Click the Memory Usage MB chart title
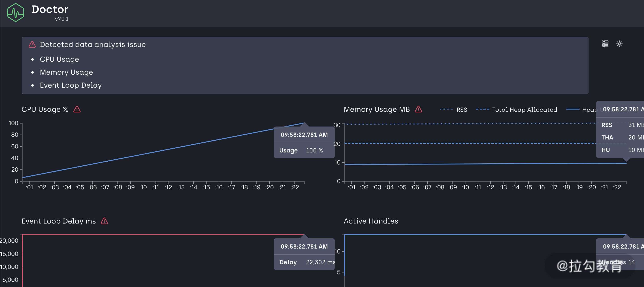The width and height of the screenshot is (644, 287). 377,109
